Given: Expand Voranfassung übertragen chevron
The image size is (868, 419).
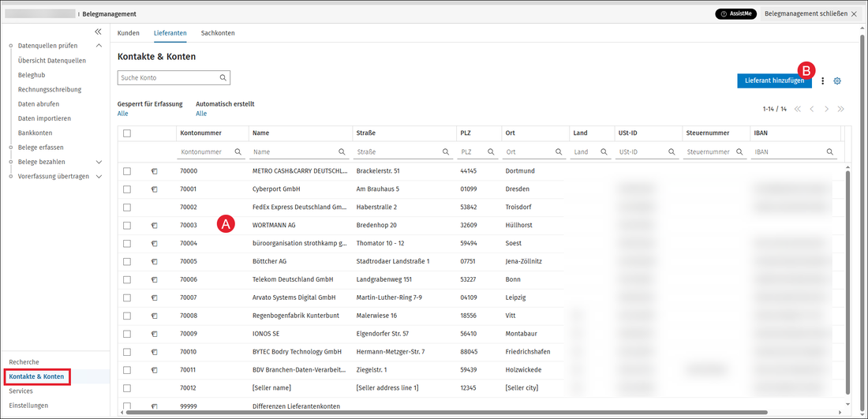Looking at the screenshot, I should 99,177.
